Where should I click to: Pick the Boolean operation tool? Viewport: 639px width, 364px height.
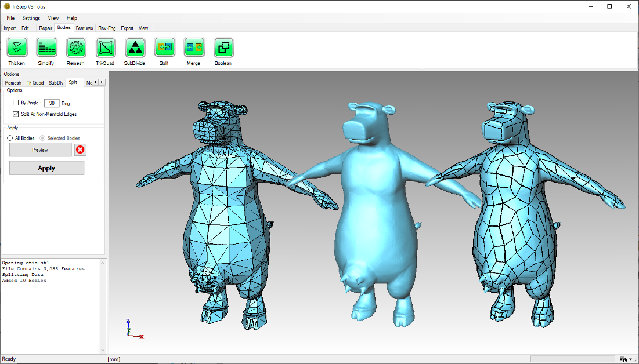[x=223, y=48]
